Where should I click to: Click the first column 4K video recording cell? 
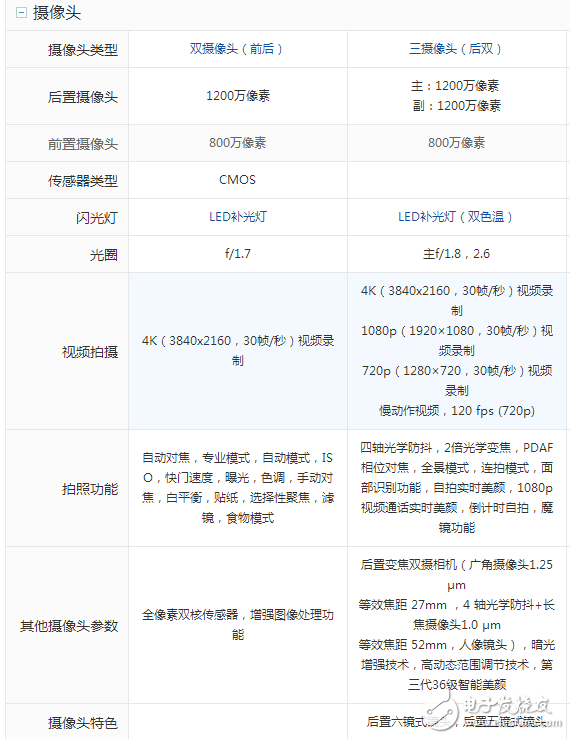pyautogui.click(x=238, y=351)
